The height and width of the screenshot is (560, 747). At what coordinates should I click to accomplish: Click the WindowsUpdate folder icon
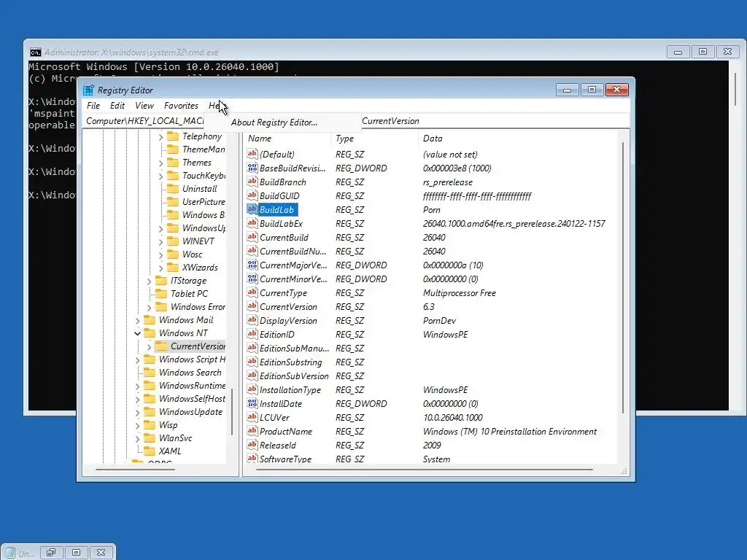tap(150, 411)
